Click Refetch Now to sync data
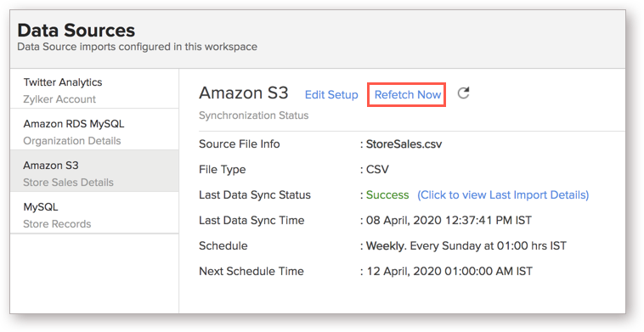The image size is (644, 332). (x=408, y=95)
